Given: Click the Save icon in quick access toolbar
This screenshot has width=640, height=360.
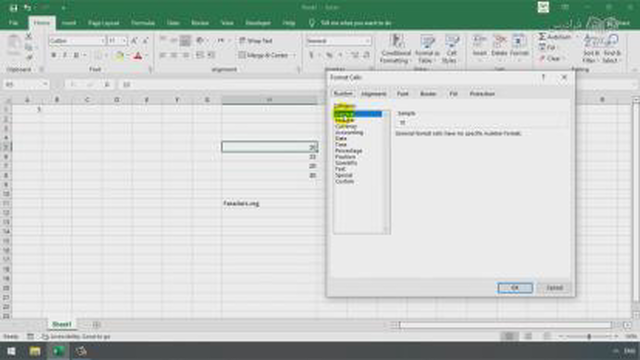Looking at the screenshot, I should tap(13, 8).
